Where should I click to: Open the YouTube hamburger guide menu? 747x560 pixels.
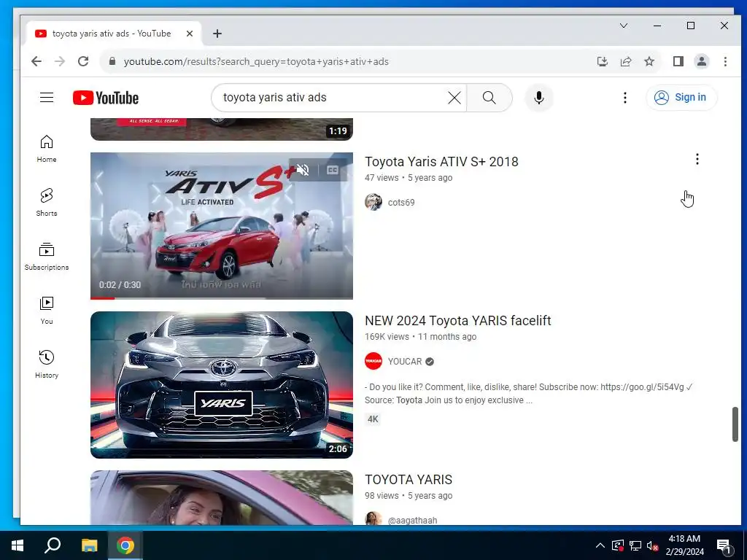click(x=47, y=98)
